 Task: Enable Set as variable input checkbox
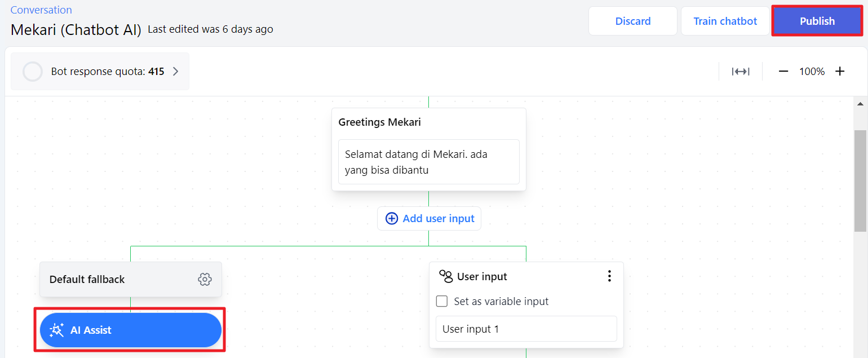tap(442, 301)
